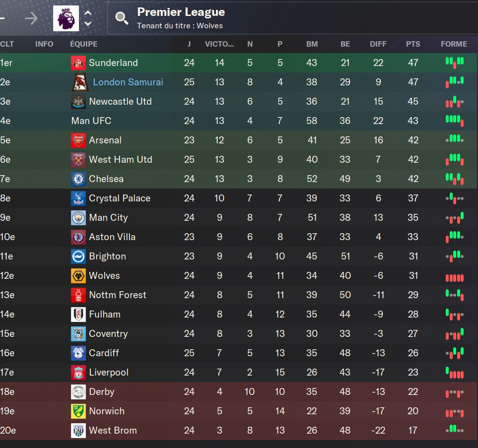Open the search magnifier icon
The image size is (478, 448).
121,18
